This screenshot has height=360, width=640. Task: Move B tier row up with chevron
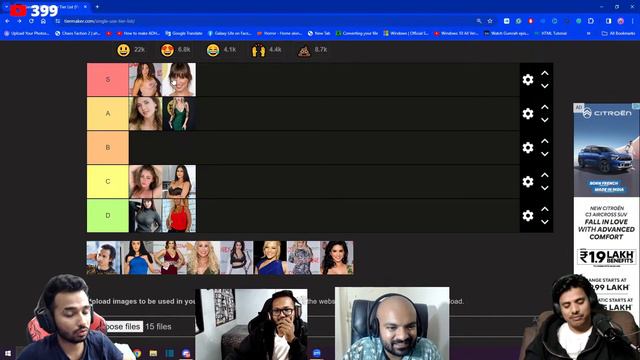coord(544,141)
